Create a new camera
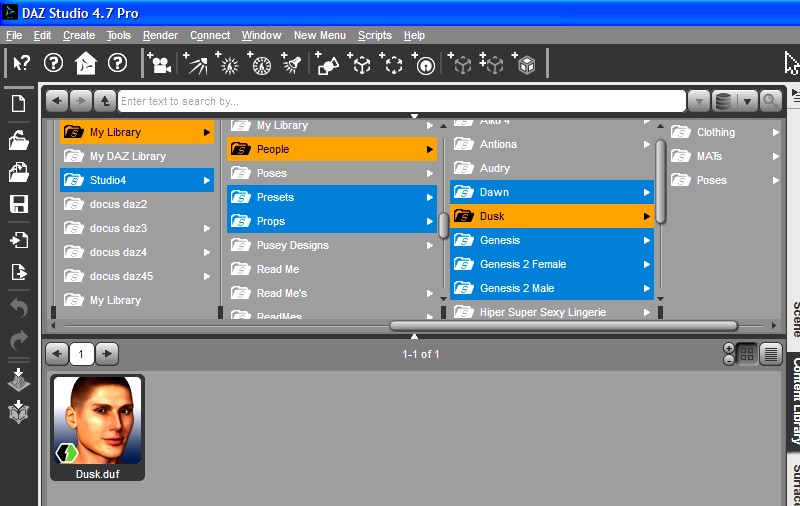The height and width of the screenshot is (506, 800). pos(159,63)
